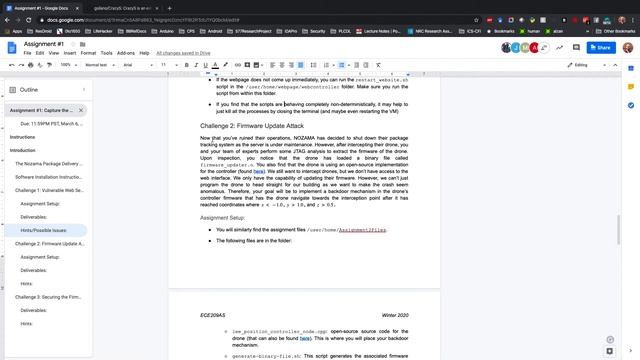
Task: Click the Redo toolbar icon
Action: point(21,65)
